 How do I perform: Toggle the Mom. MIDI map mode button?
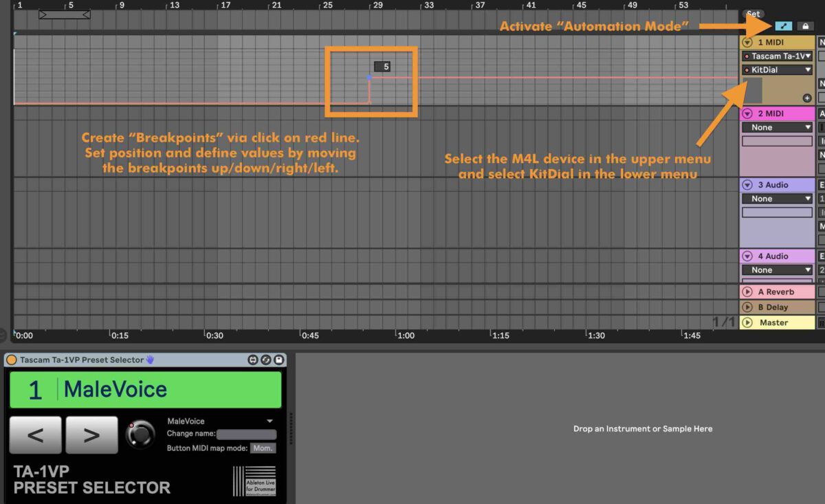pos(263,448)
